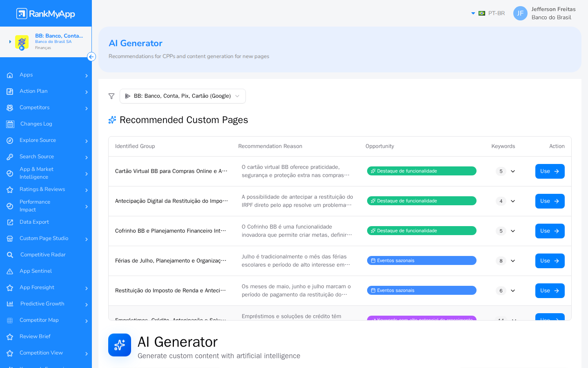Click the Custom Page Studio shop icon
Screen dimensions: 588x368
point(10,238)
